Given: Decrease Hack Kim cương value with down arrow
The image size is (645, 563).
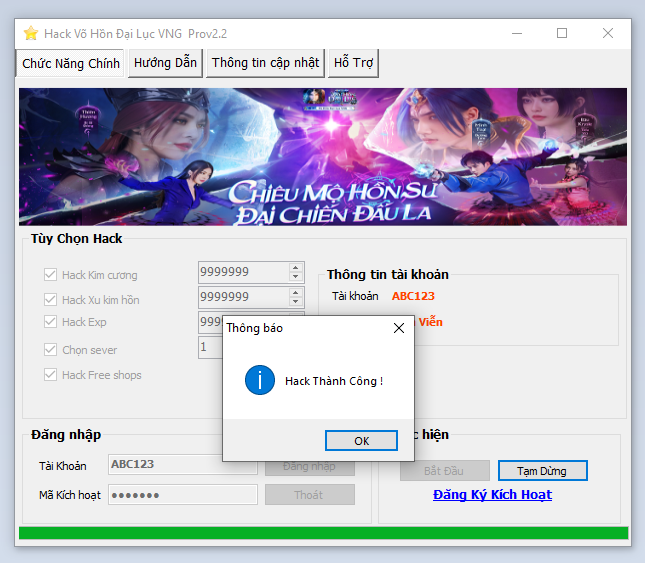Looking at the screenshot, I should pyautogui.click(x=295, y=277).
